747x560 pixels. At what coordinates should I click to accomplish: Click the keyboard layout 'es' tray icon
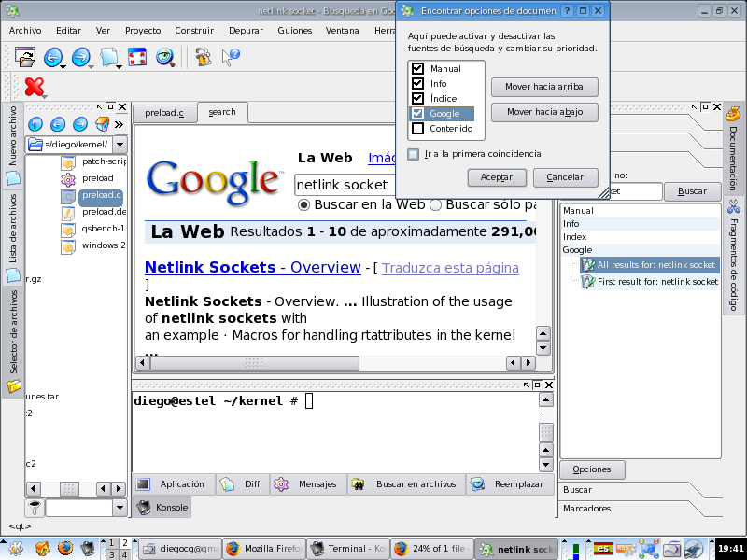tap(602, 548)
